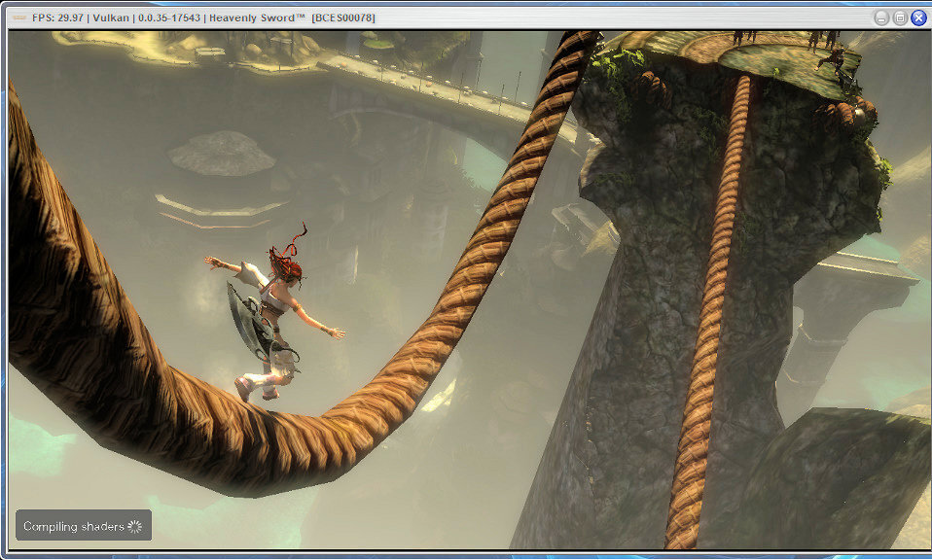Minimize the Heavenly Sword game window
This screenshot has width=932, height=560.
(880, 17)
